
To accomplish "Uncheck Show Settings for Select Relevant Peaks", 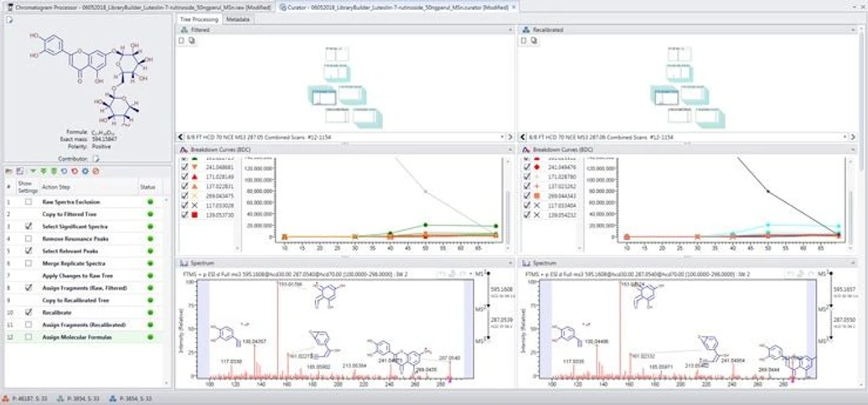I will pos(28,251).
